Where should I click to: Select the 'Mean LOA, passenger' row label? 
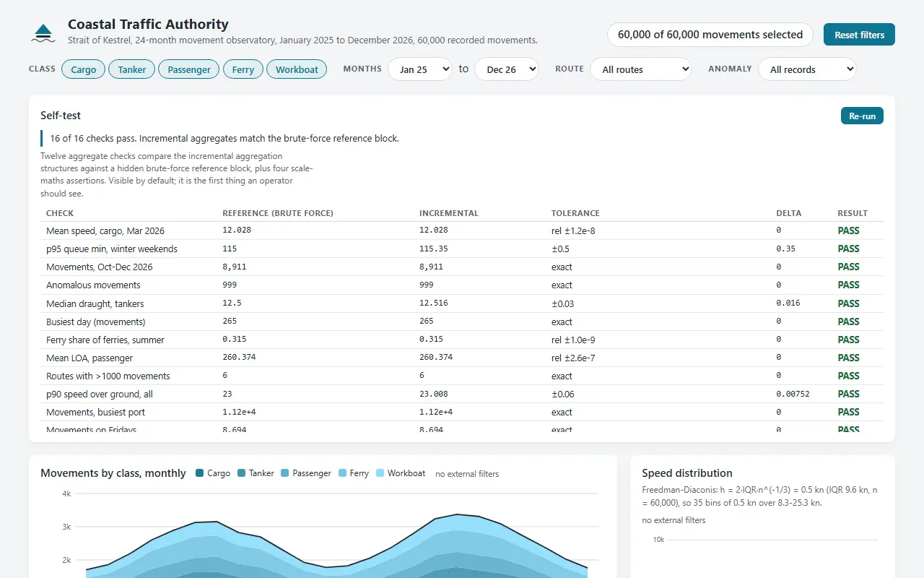pyautogui.click(x=90, y=358)
